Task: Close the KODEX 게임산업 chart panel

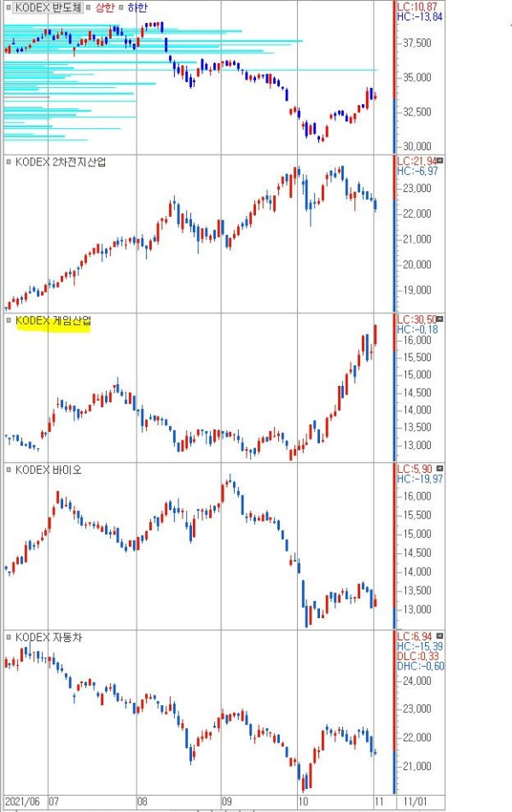Action: (x=440, y=319)
